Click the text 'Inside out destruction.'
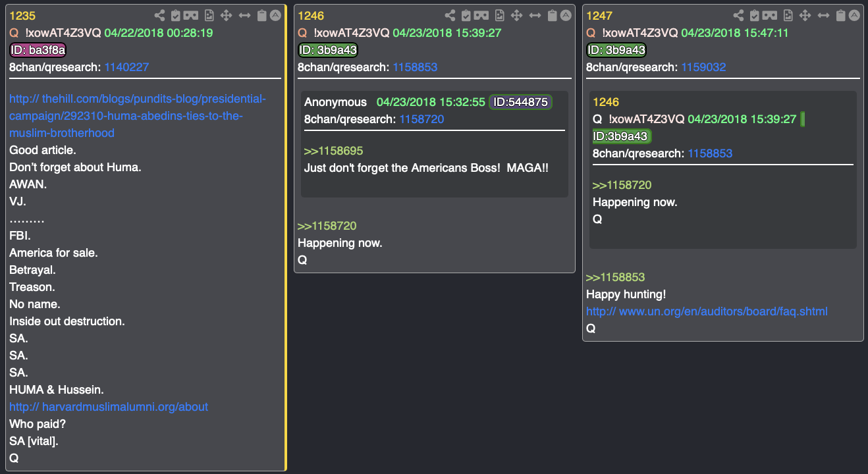Image resolution: width=868 pixels, height=474 pixels. tap(67, 321)
